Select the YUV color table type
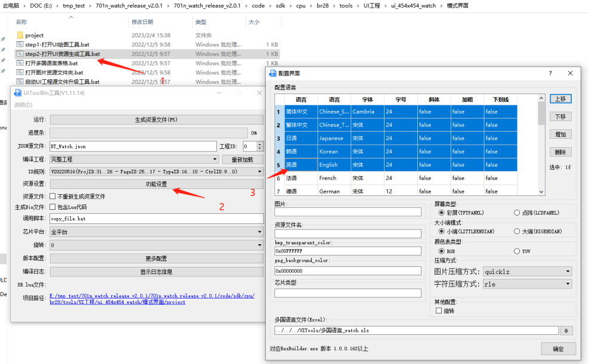The width and height of the screenshot is (589, 364). point(517,251)
